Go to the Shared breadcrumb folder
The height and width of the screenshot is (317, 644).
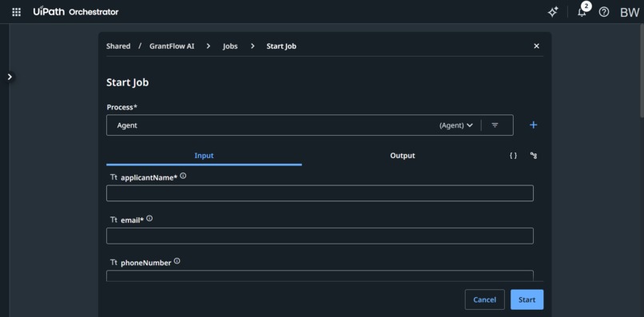tap(118, 46)
